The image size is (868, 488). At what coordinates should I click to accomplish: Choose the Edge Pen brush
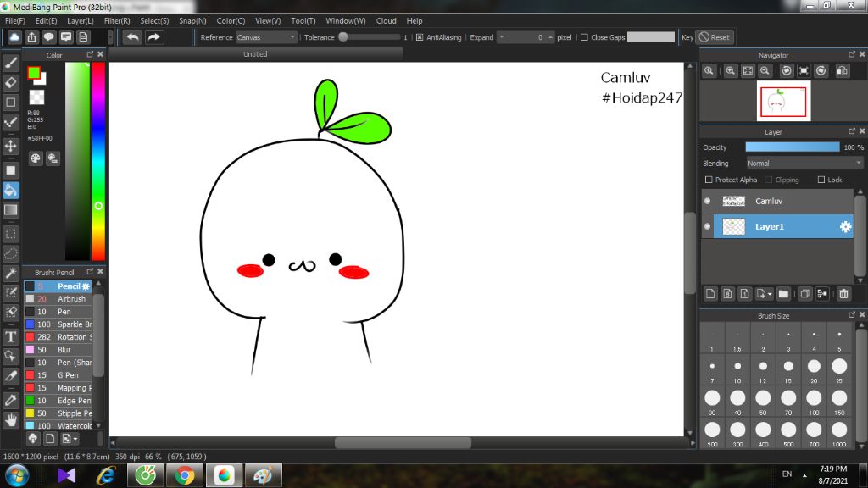[x=58, y=401]
